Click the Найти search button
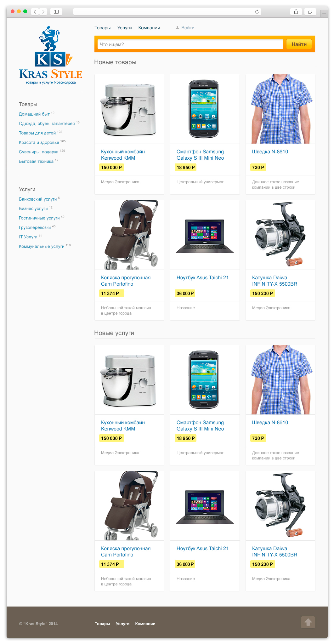Viewport: 334px width, 644px height. click(299, 44)
